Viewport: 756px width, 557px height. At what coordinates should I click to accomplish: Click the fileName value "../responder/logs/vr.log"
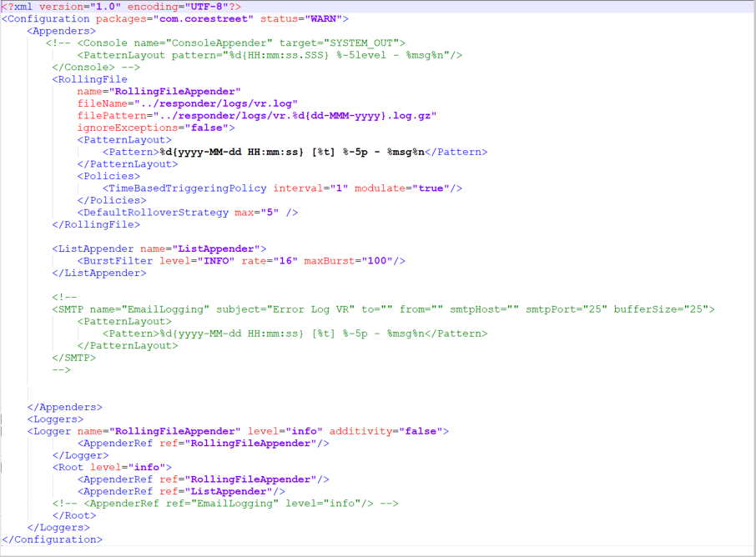click(x=216, y=103)
